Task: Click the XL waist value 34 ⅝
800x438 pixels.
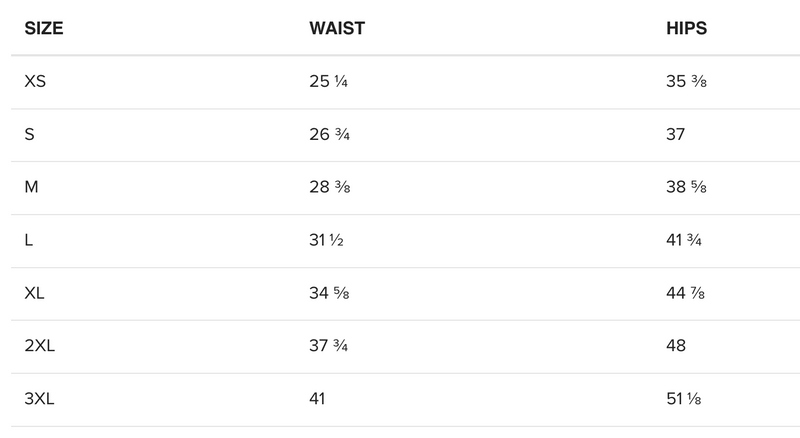Action: point(329,294)
